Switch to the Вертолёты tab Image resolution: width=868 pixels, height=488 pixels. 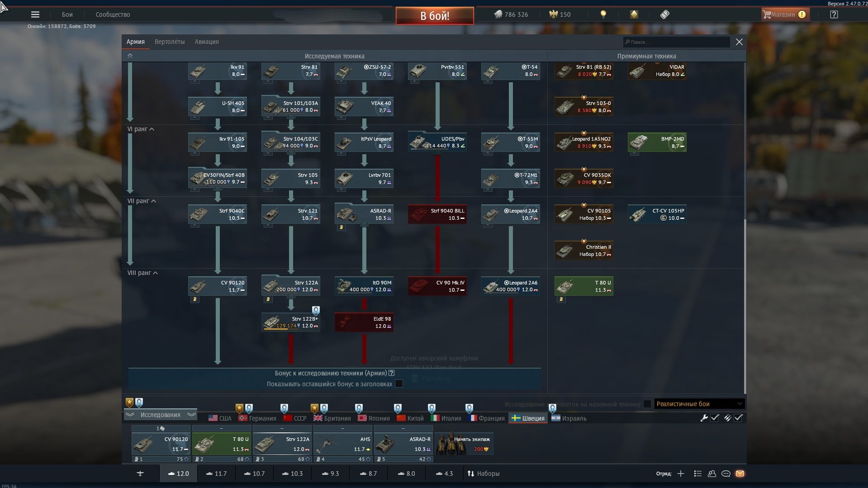[x=170, y=42]
